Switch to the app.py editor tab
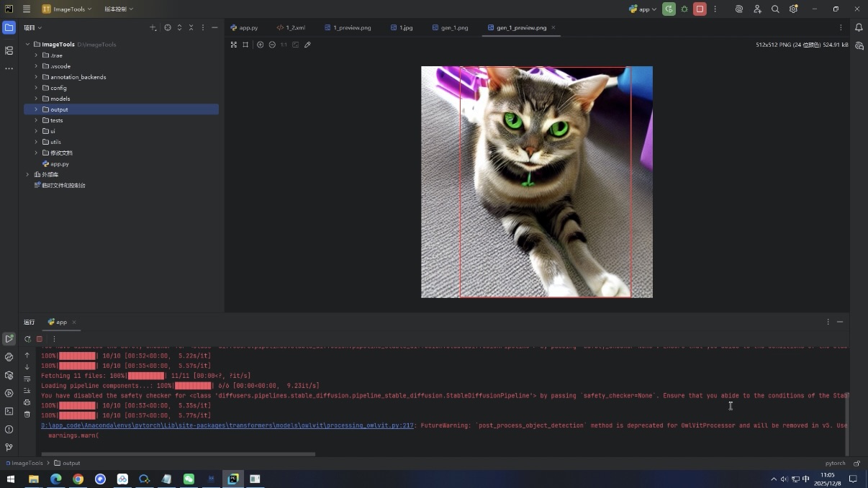868x488 pixels. point(244,27)
